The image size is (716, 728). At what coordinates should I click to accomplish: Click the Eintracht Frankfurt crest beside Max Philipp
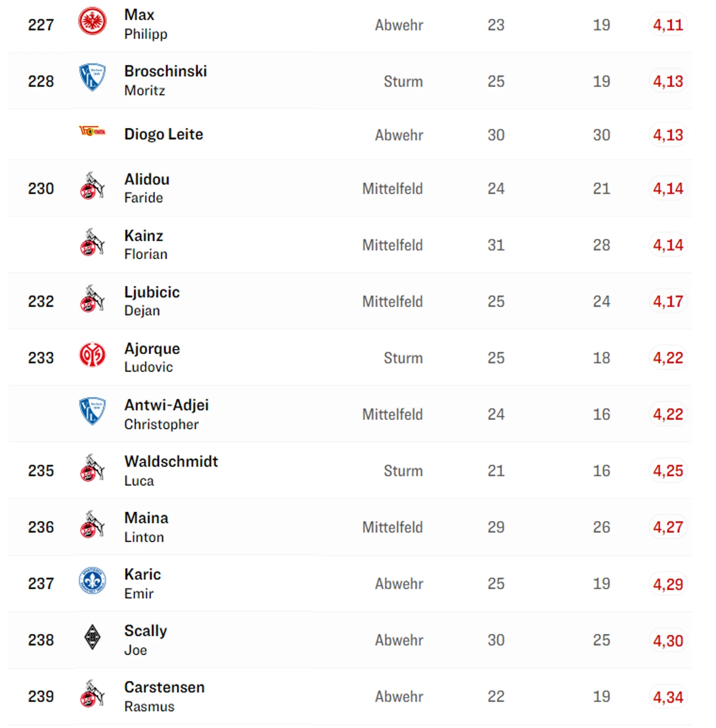coord(92,21)
